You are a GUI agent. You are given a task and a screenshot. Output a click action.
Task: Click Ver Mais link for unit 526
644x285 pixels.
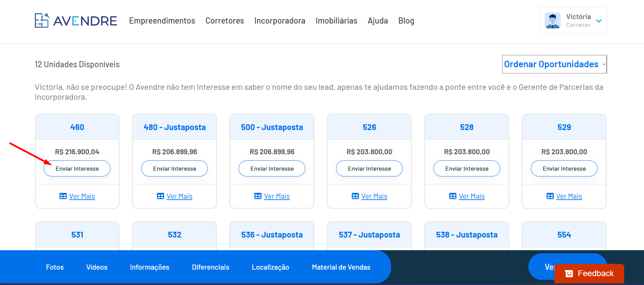pos(374,196)
